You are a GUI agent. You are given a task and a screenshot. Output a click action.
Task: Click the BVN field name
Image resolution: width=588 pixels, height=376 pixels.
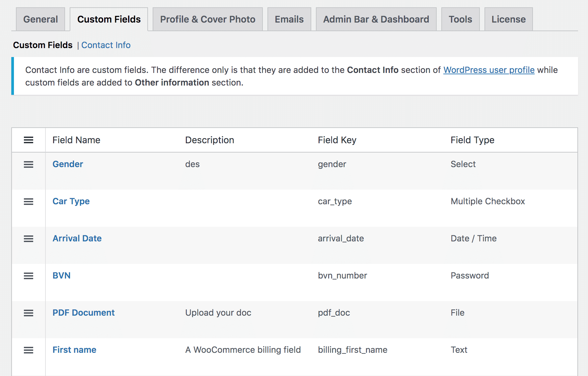61,276
